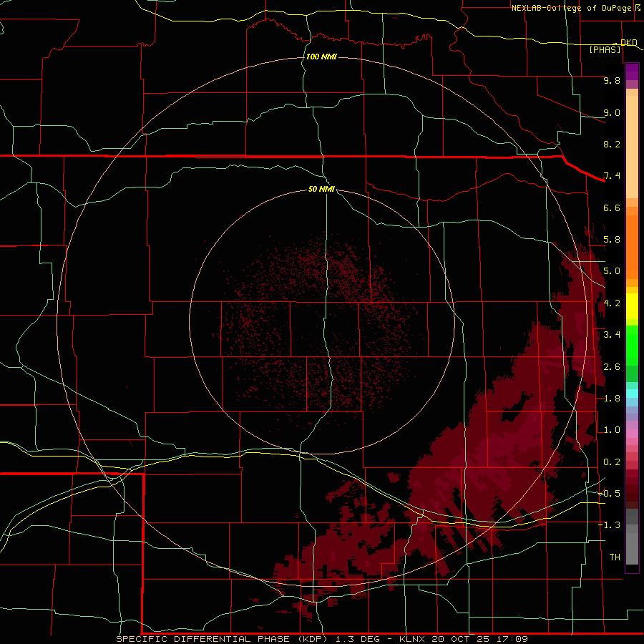Click the 100 NMI range ring label
The image size is (644, 644).
321,57
